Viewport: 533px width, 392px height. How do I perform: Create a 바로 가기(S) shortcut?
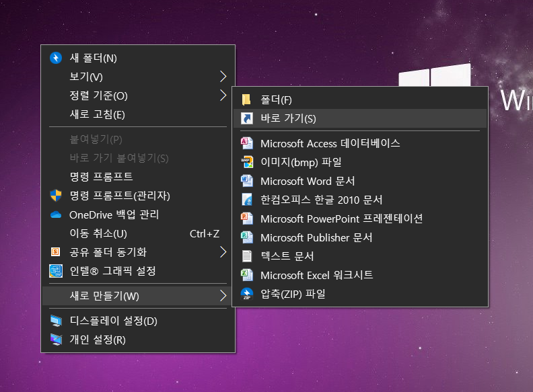click(360, 118)
